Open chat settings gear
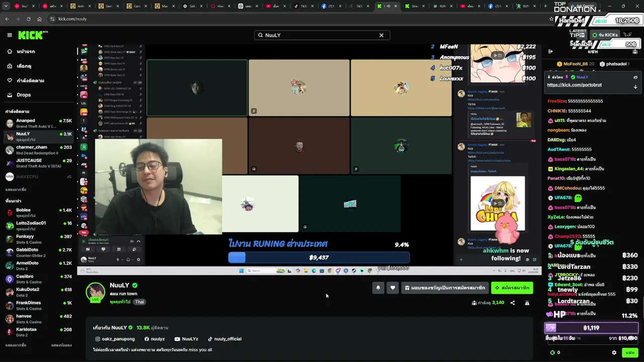This screenshot has width=644, height=362. (x=614, y=352)
